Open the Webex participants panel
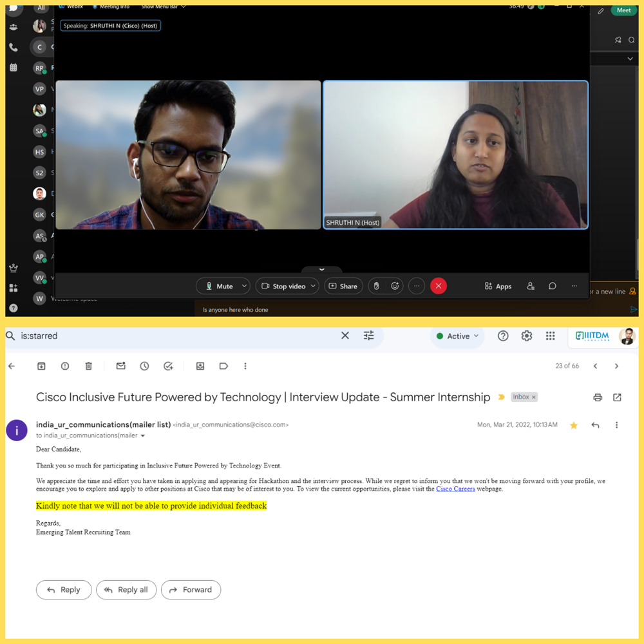Screen dimensions: 644x644 (531, 286)
